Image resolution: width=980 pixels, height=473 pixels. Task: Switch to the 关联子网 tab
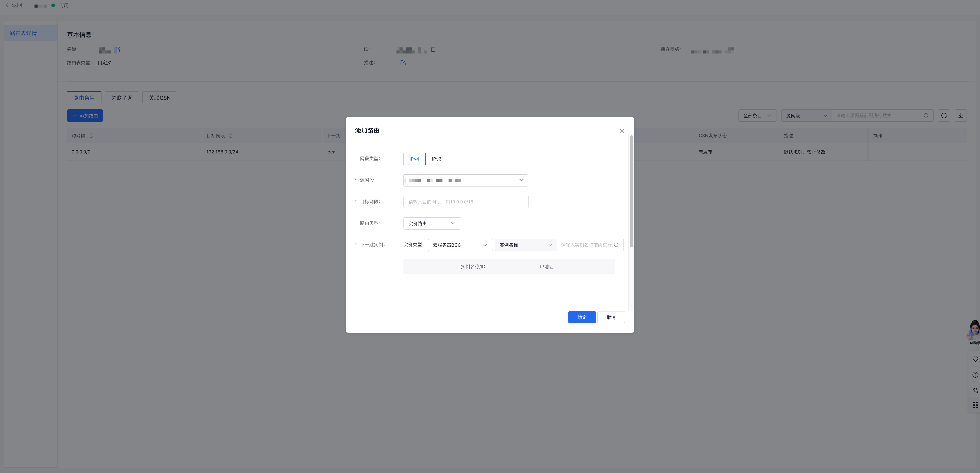pos(122,98)
